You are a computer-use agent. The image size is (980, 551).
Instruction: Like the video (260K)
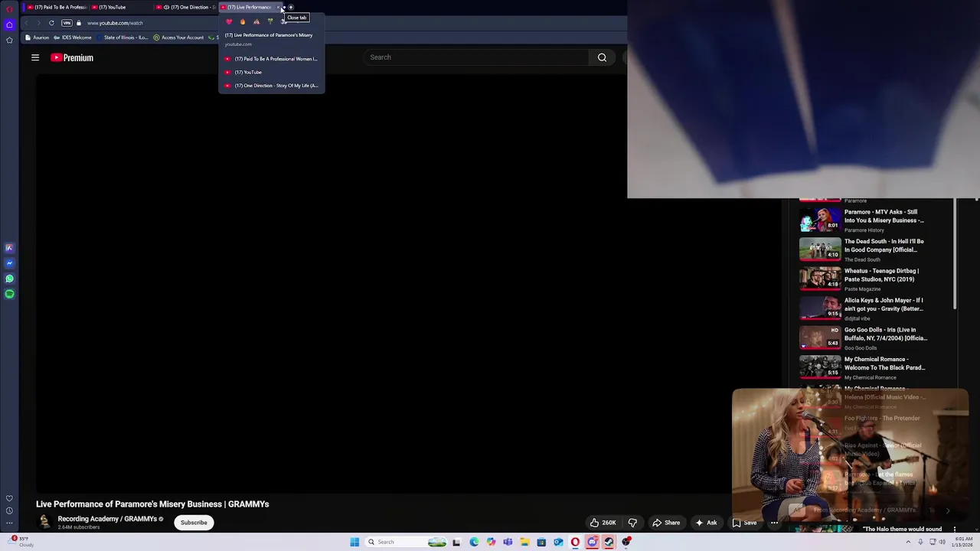click(603, 523)
